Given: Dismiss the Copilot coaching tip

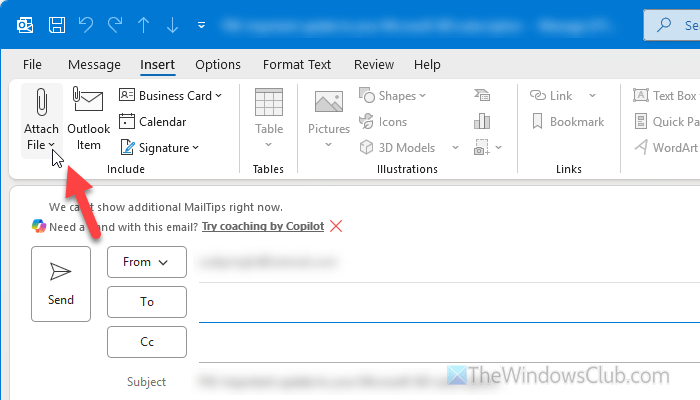Looking at the screenshot, I should pos(336,226).
